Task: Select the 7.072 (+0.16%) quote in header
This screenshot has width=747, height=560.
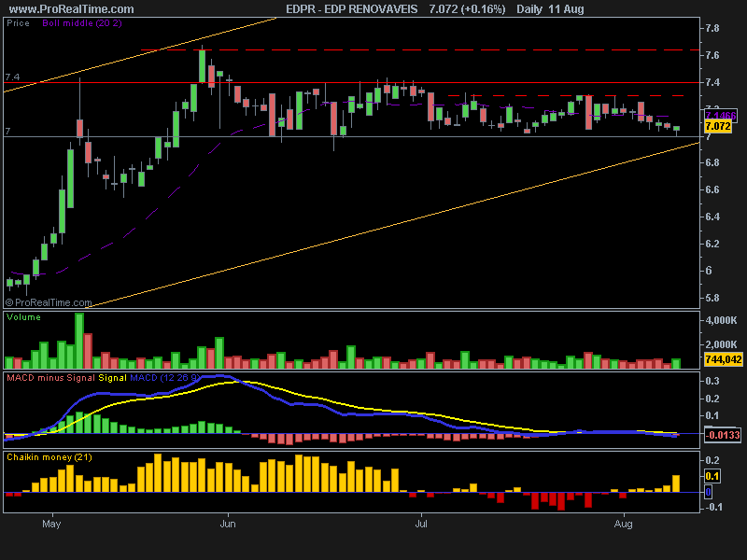Action: [467, 9]
